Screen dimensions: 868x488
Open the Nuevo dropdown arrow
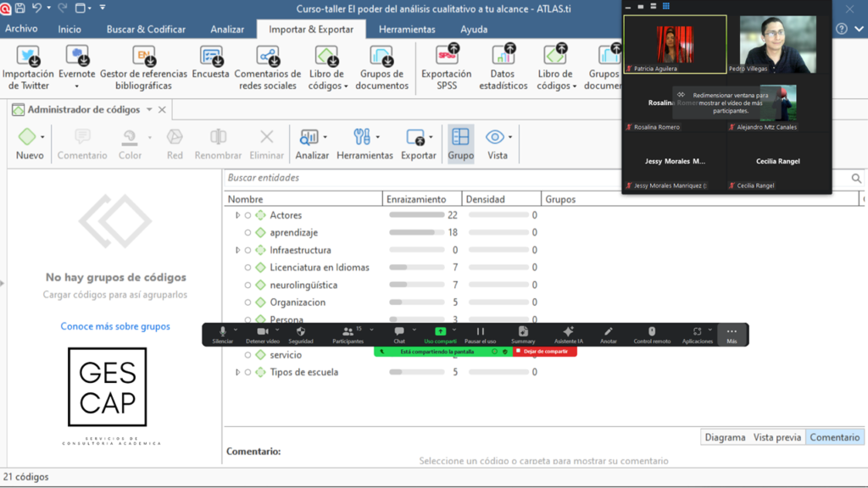coord(42,137)
